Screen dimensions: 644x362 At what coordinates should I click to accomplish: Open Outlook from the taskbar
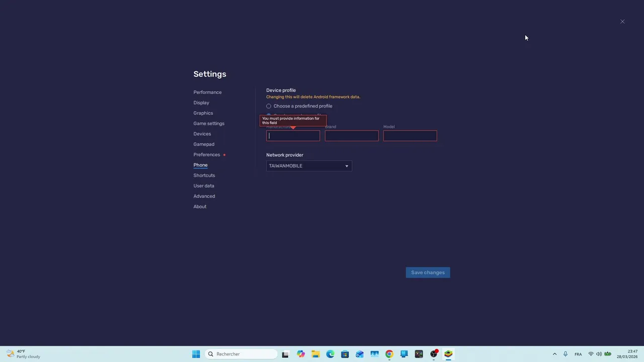point(360,354)
